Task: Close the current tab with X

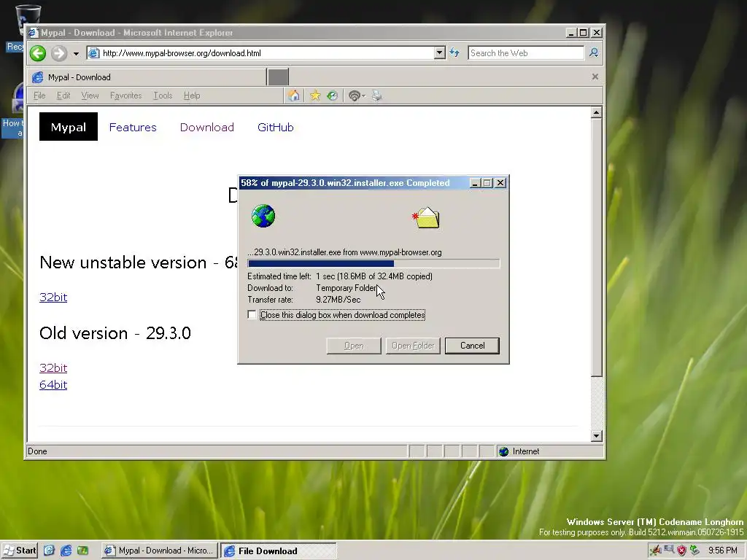Action: pos(595,77)
